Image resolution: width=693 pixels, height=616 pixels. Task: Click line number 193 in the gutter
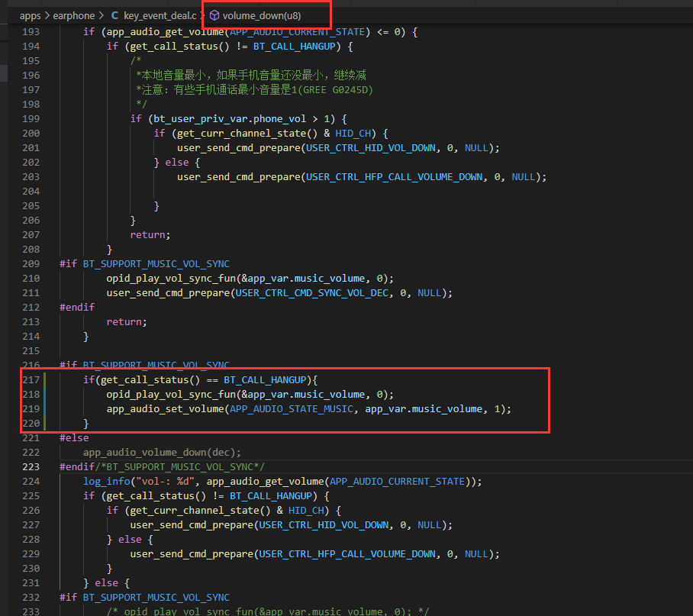[x=31, y=32]
